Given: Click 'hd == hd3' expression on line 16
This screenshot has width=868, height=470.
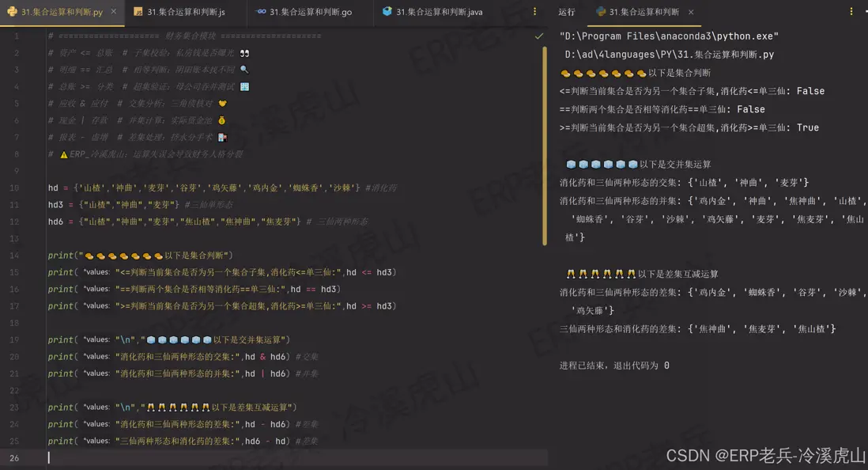Looking at the screenshot, I should 313,290.
